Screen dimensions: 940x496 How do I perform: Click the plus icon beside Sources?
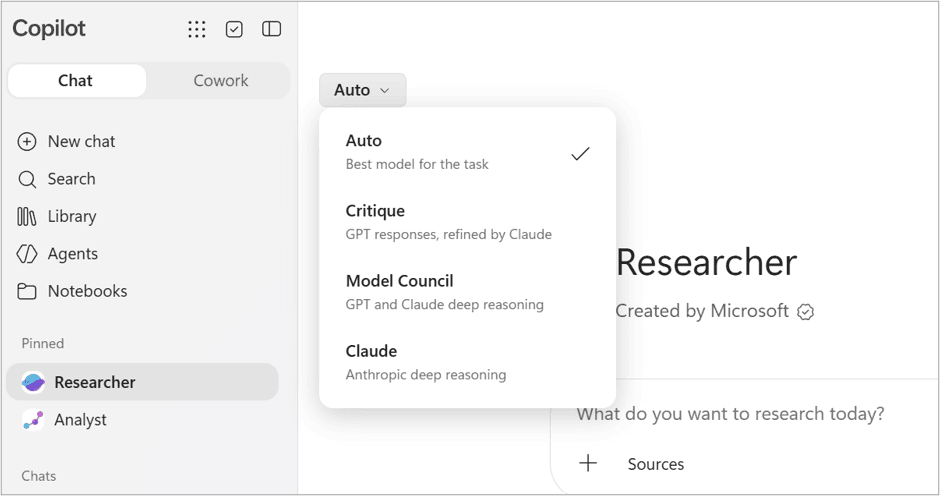click(588, 463)
